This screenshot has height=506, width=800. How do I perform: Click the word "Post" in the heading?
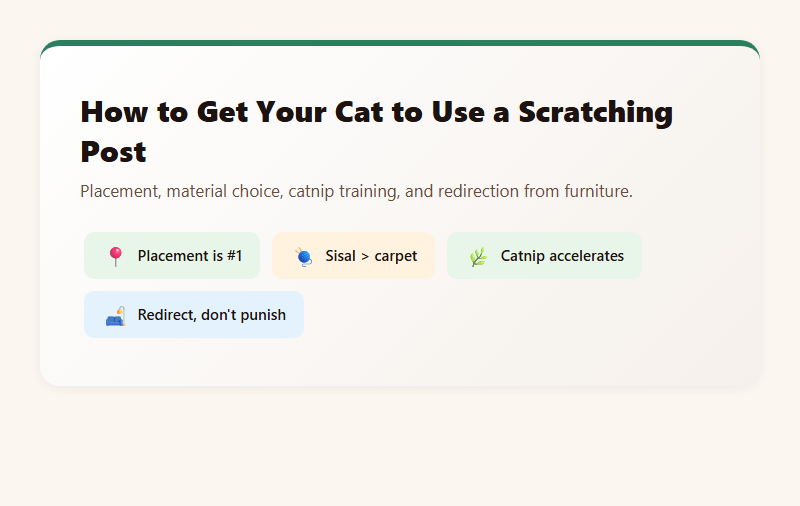[113, 152]
